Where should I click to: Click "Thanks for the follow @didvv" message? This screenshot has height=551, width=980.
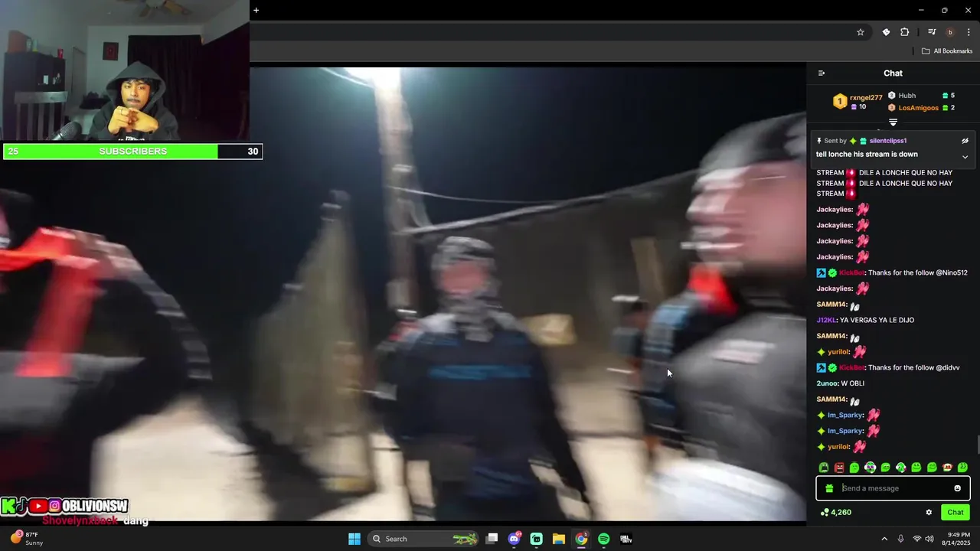(913, 368)
